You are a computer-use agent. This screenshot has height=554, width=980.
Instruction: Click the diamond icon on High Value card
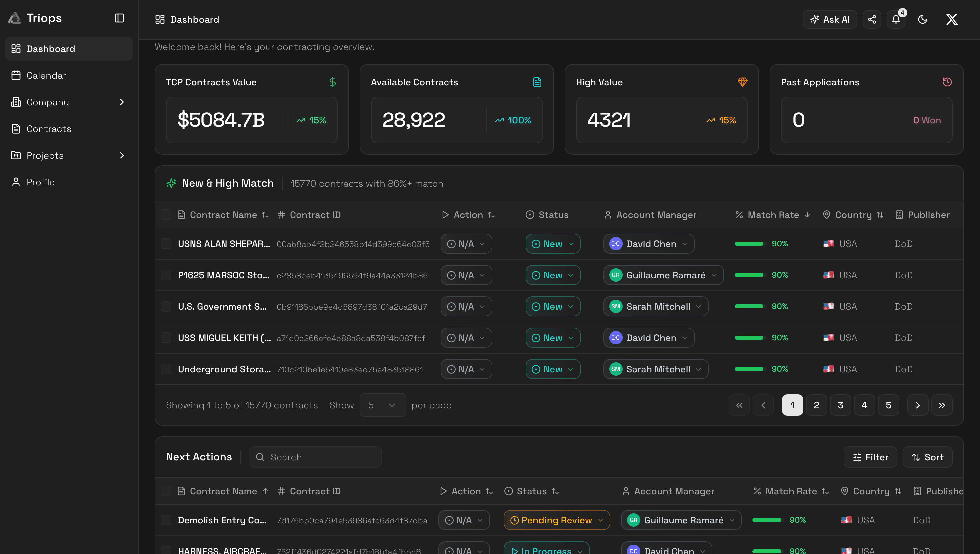tap(742, 82)
